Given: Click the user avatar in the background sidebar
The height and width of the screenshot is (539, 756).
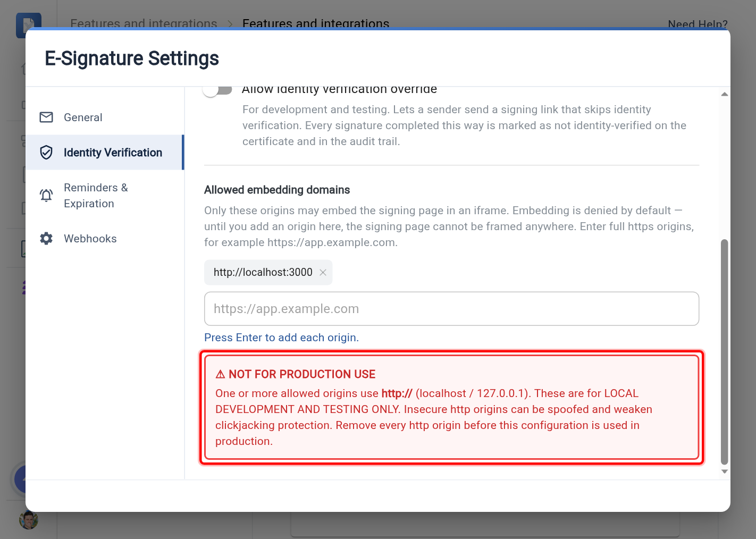Looking at the screenshot, I should [x=29, y=520].
